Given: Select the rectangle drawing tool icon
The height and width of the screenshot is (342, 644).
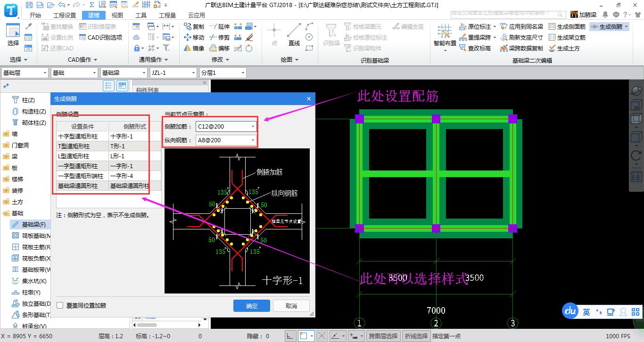Looking at the screenshot, I should click(309, 48).
